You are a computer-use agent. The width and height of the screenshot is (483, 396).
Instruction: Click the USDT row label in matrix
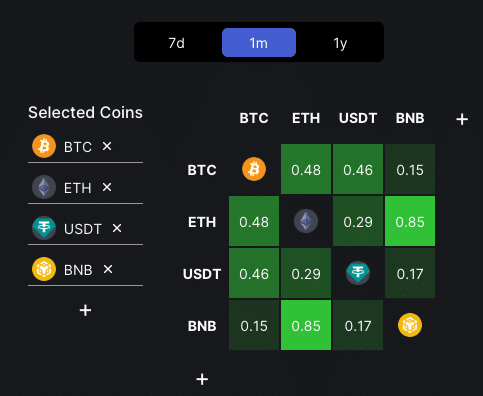[x=202, y=274]
